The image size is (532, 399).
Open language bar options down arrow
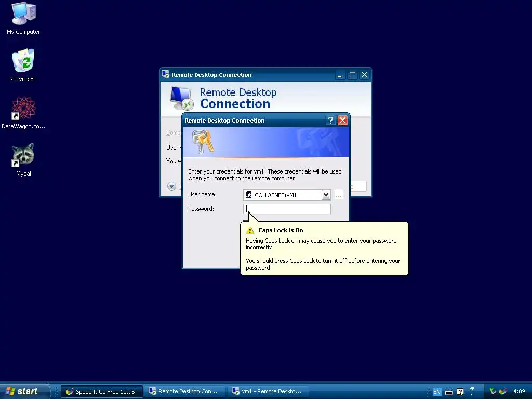[472, 395]
